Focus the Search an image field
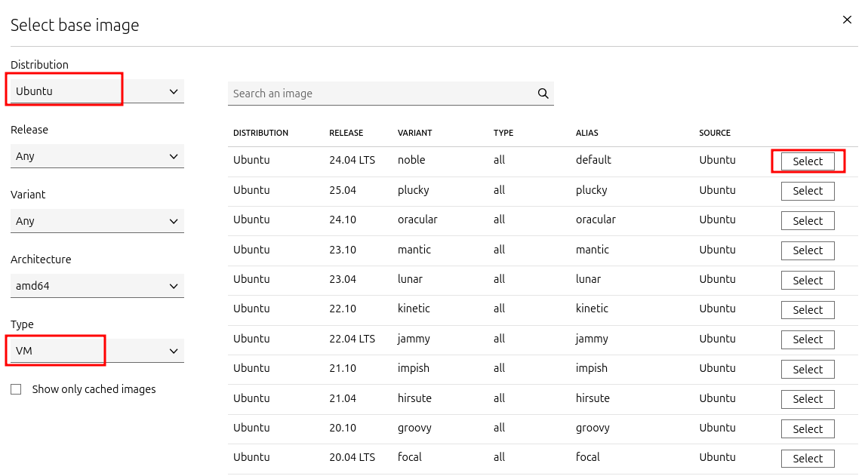 point(382,94)
